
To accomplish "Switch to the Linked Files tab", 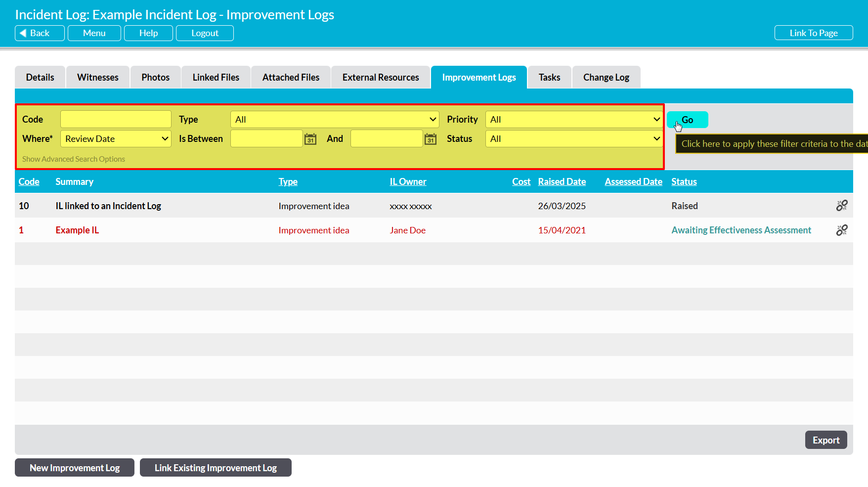I will [x=216, y=77].
